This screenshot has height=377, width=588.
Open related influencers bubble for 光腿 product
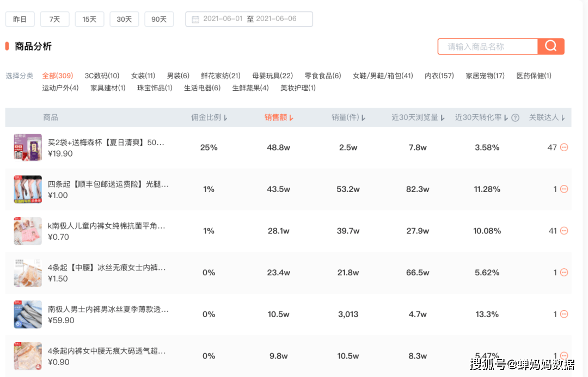click(564, 189)
